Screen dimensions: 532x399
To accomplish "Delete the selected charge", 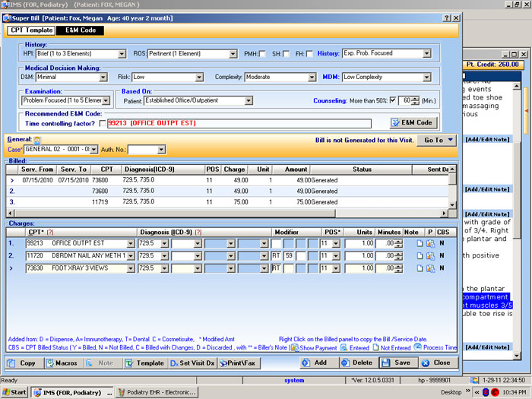I will (x=358, y=363).
